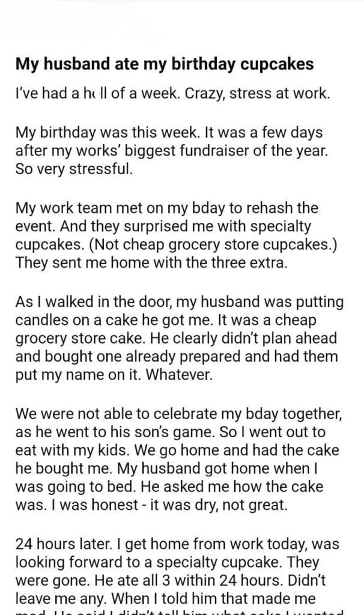Click the line starting "My work team met"

[166, 210]
